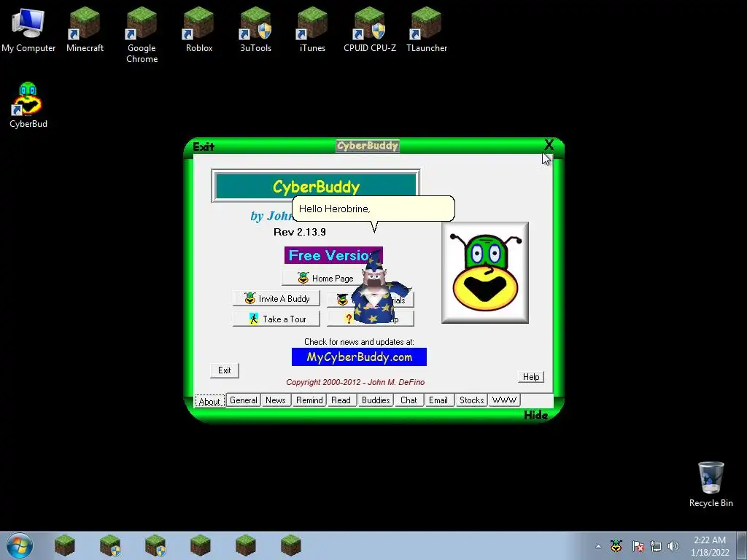Open the volume speaker tray icon

(673, 546)
